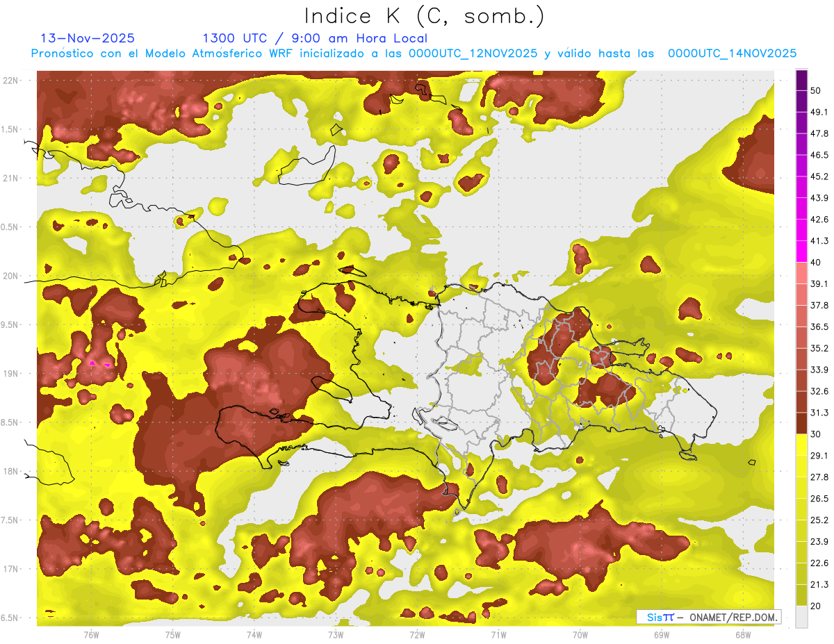Image resolution: width=834 pixels, height=644 pixels.
Task: Click the bright yellow swatch between 29.1 and 30
Action: [801, 445]
